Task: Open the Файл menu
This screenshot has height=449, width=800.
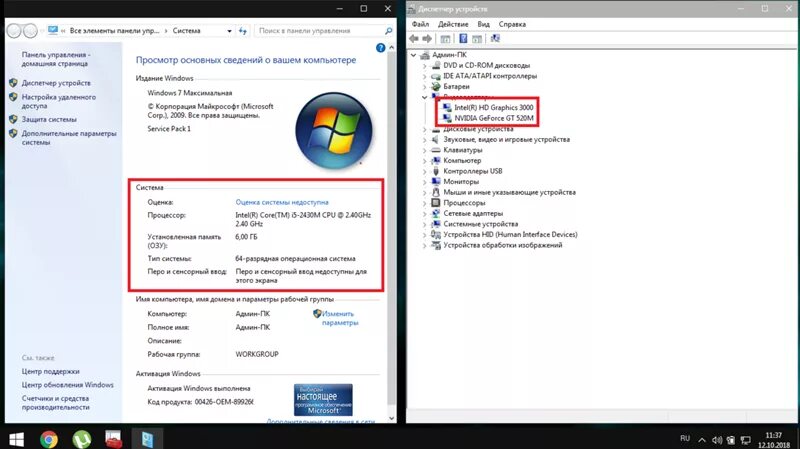Action: [x=420, y=24]
